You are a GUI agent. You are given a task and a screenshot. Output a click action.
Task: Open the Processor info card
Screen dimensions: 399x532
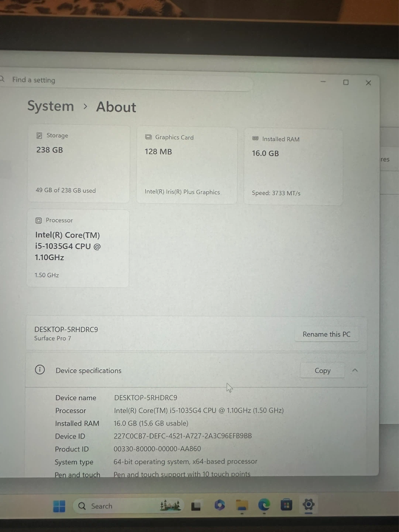78,249
